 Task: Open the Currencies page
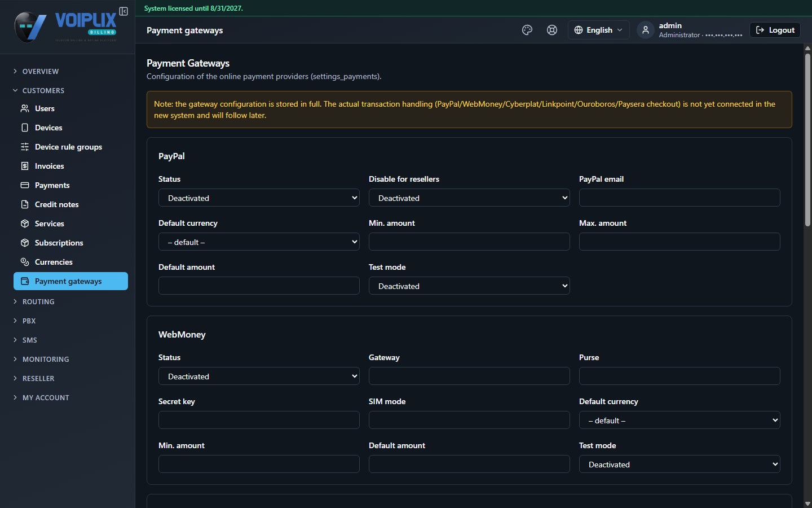70,262
